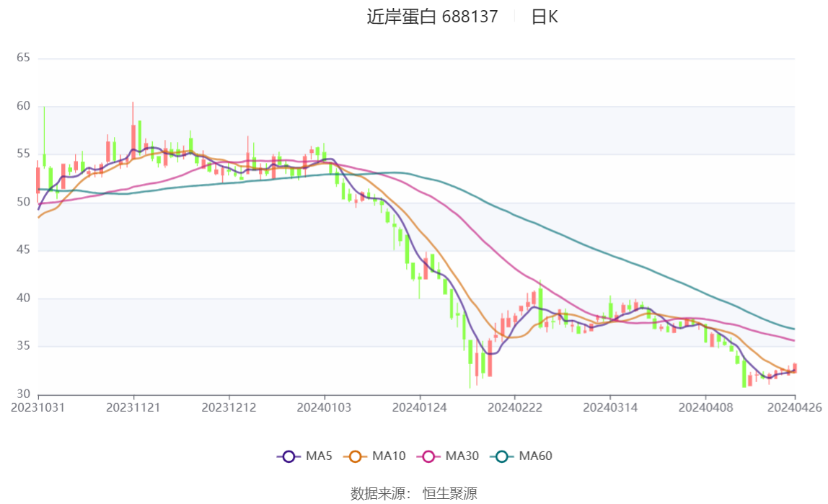Screen dimensions: 828x504
Task: Click the 20240103 date on the x-axis
Action: tap(325, 407)
